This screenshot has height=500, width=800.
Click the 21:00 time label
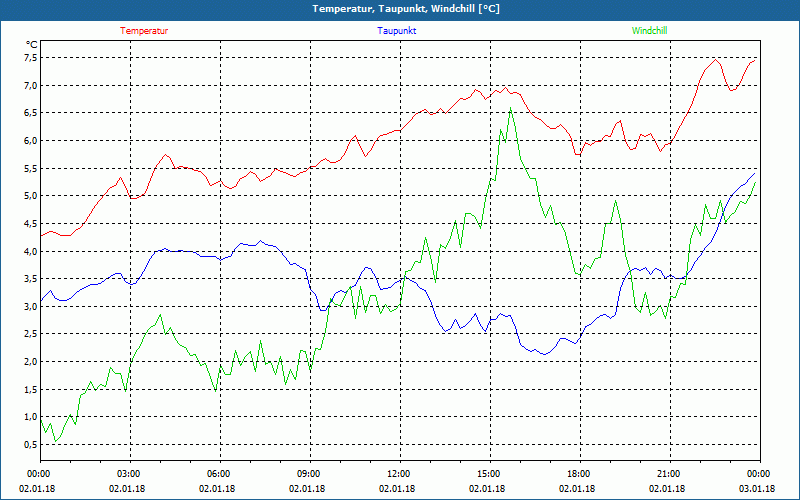tap(670, 474)
